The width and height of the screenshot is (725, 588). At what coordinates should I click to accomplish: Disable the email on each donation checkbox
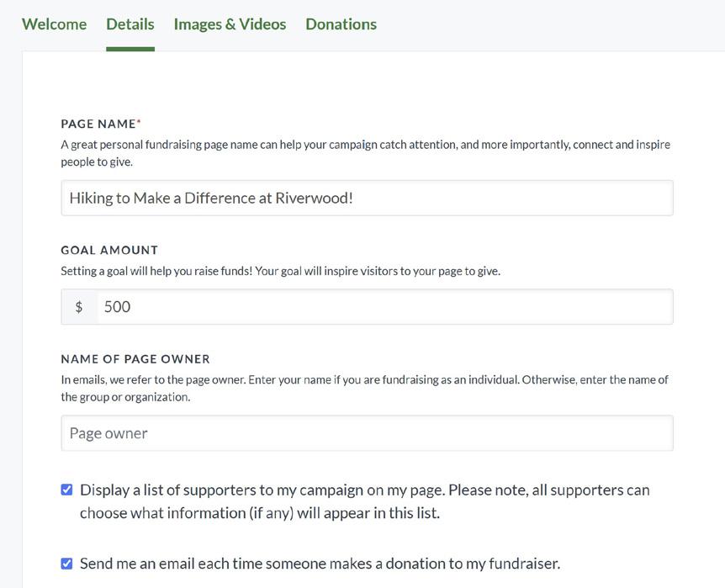click(67, 564)
